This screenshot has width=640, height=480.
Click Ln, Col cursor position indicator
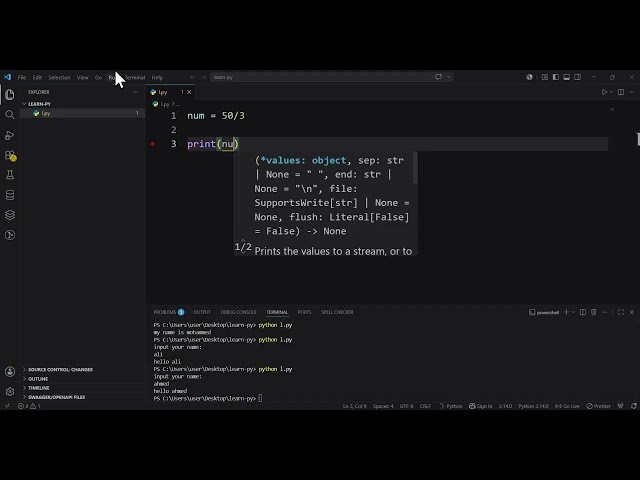[354, 406]
